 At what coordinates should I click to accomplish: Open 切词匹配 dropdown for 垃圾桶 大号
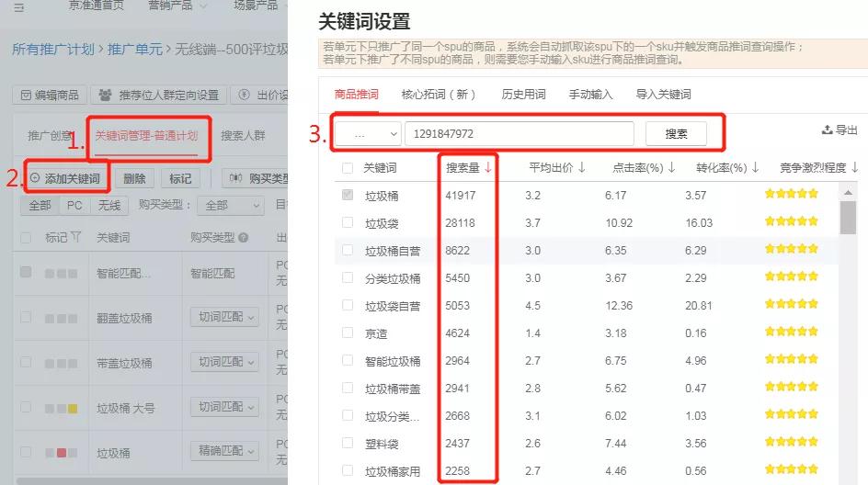coord(224,407)
